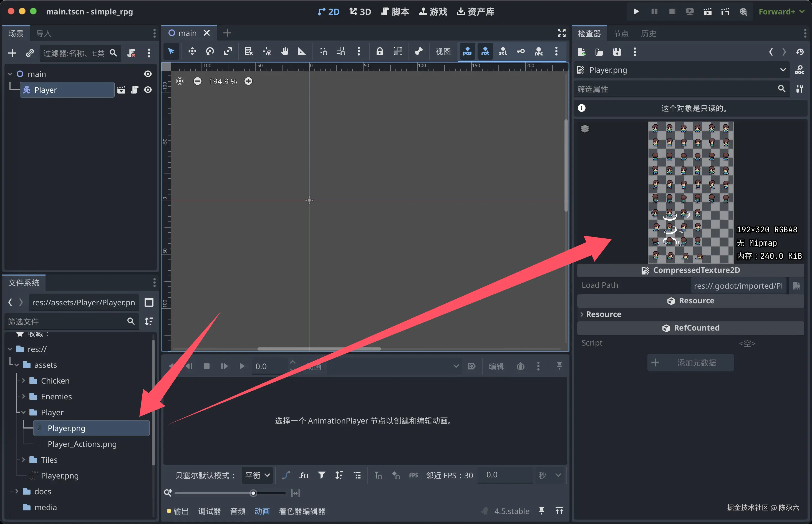Expand the Chicken folder

point(24,381)
